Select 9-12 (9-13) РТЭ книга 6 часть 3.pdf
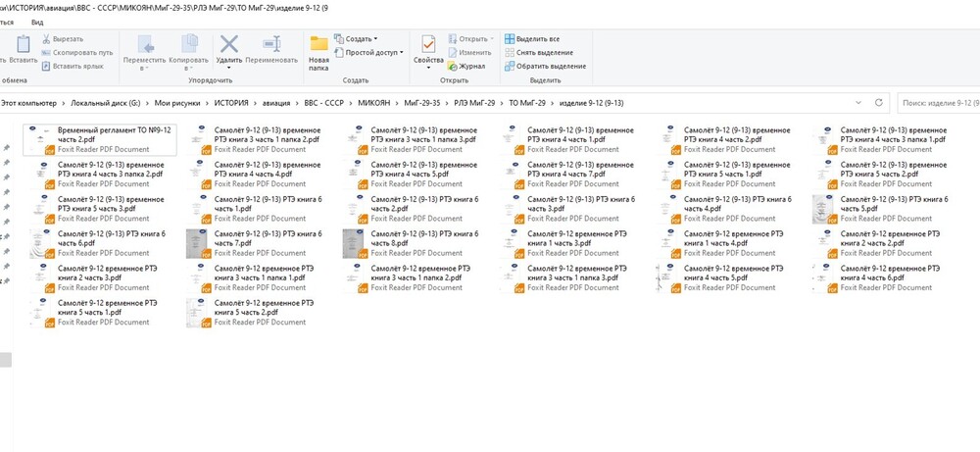The width and height of the screenshot is (980, 452). coord(570,209)
